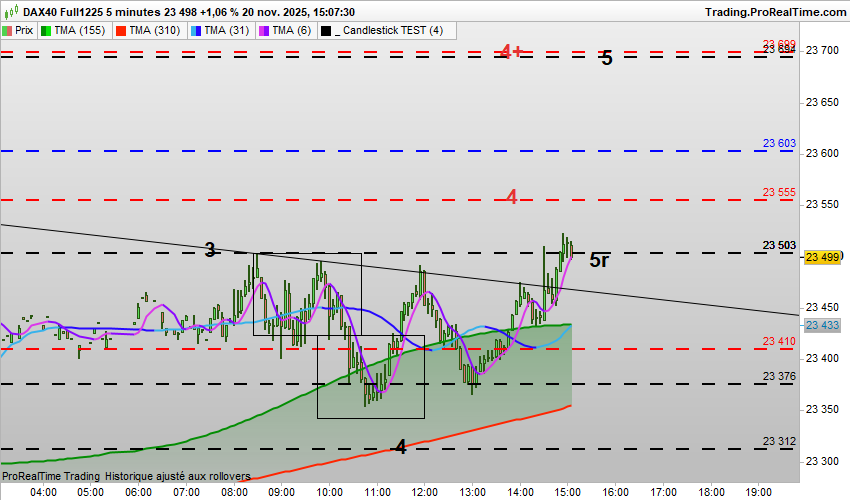Click the black Candlestick TEST (4) legend swatch

(326, 31)
